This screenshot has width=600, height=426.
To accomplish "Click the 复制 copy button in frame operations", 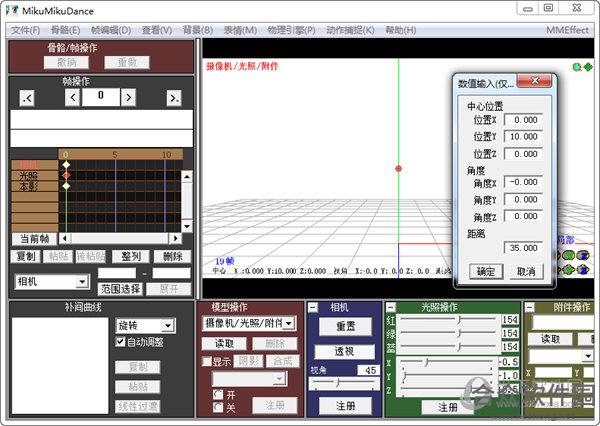I will pos(26,256).
